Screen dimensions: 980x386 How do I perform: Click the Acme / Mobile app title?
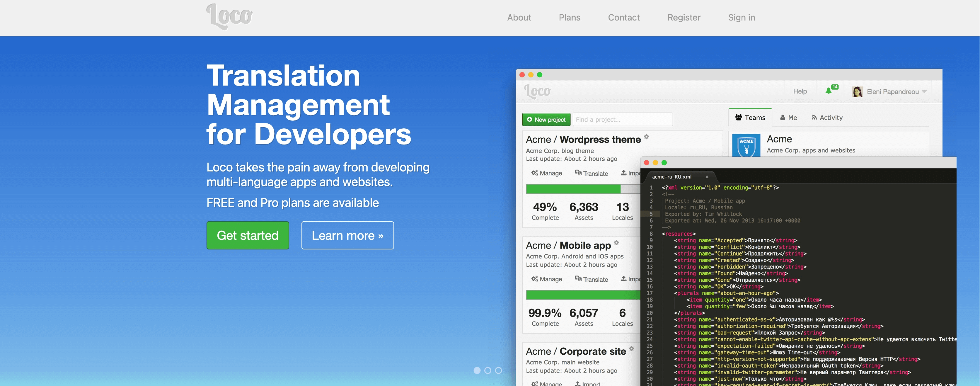568,246
